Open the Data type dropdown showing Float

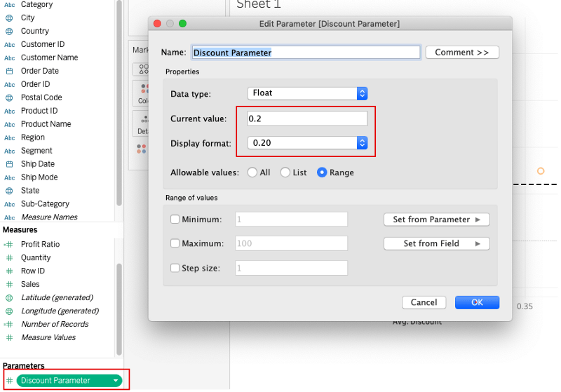click(x=307, y=93)
